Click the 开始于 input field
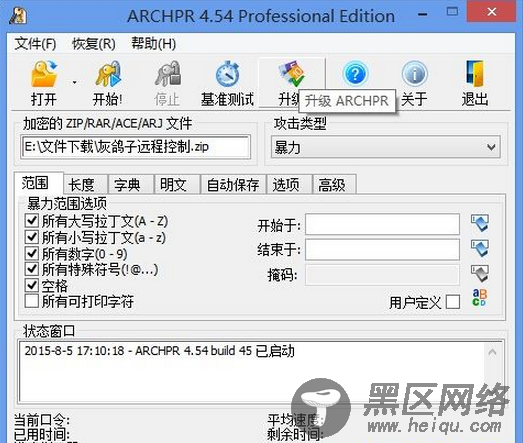This screenshot has width=523, height=443. coord(383,225)
